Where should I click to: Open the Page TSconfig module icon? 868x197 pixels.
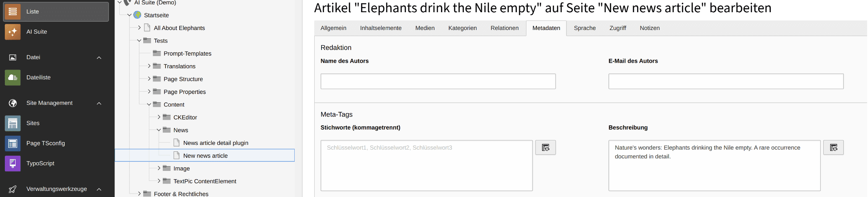13,143
